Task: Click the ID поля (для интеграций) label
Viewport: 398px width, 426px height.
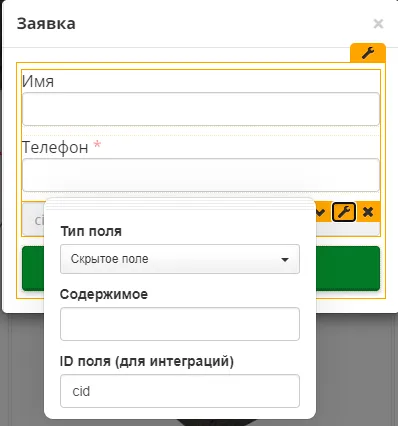Action: tap(147, 361)
